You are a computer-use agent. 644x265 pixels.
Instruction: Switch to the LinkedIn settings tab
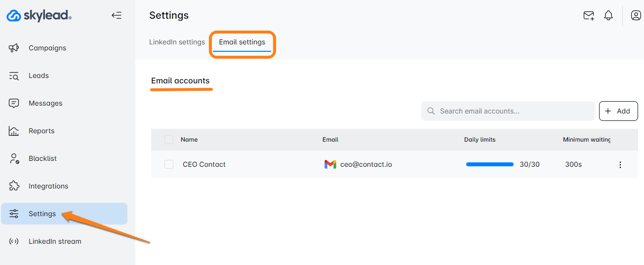[177, 42]
